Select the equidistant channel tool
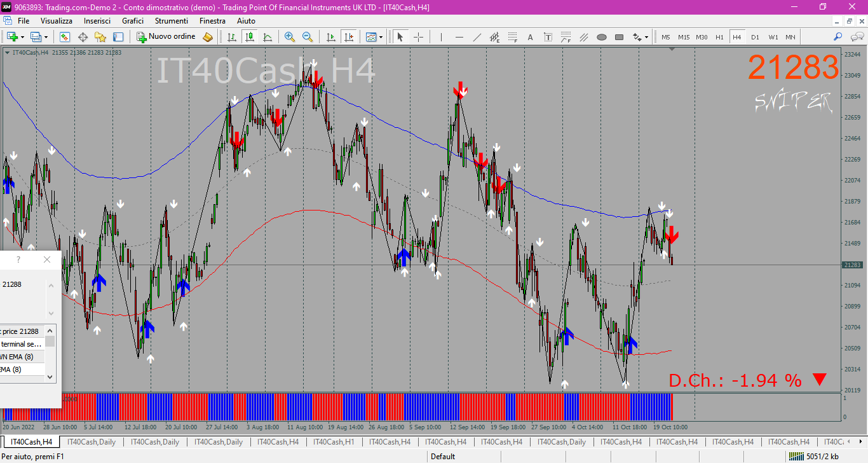This screenshot has width=868, height=463. tap(494, 37)
